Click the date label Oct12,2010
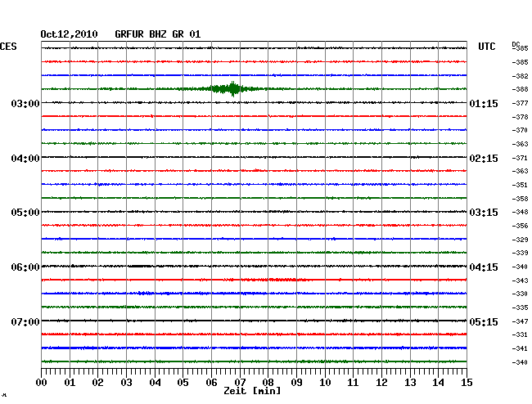Screen dimensions: 532x404 pos(69,34)
